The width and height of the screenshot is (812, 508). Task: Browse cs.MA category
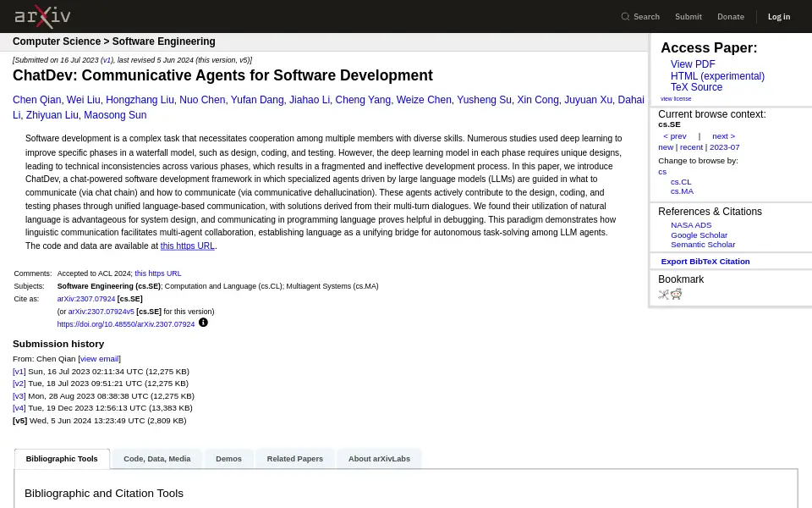[x=682, y=191]
